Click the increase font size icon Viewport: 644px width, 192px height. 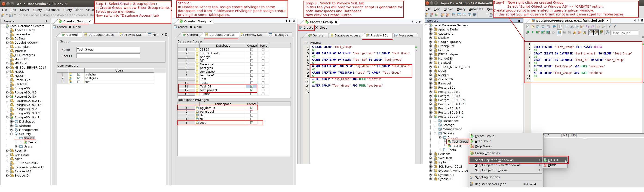(x=615, y=27)
